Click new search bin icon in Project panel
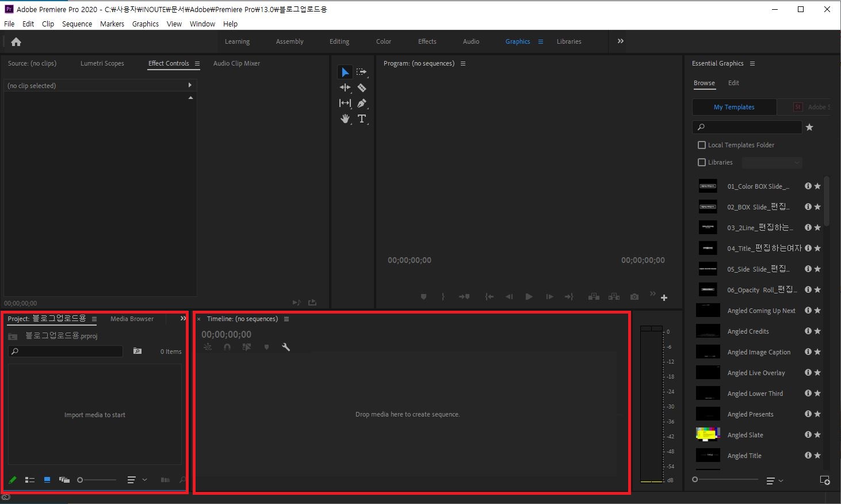Image resolution: width=841 pixels, height=504 pixels. click(137, 351)
